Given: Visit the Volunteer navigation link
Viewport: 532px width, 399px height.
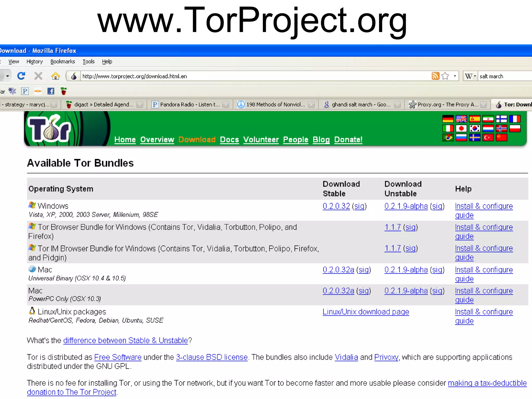Looking at the screenshot, I should pyautogui.click(x=261, y=139).
